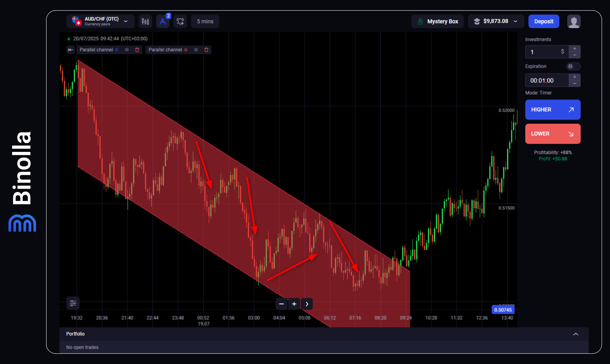610x364 pixels.
Task: Enable the Expiration flag toggle
Action: 573,66
